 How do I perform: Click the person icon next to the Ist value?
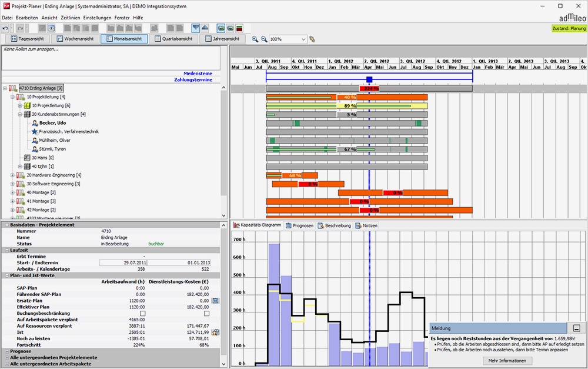click(x=216, y=332)
